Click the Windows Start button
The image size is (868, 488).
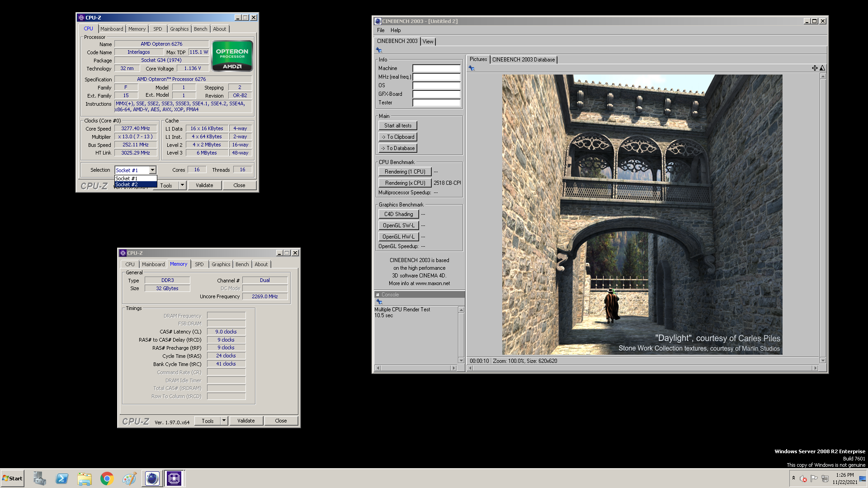point(12,479)
